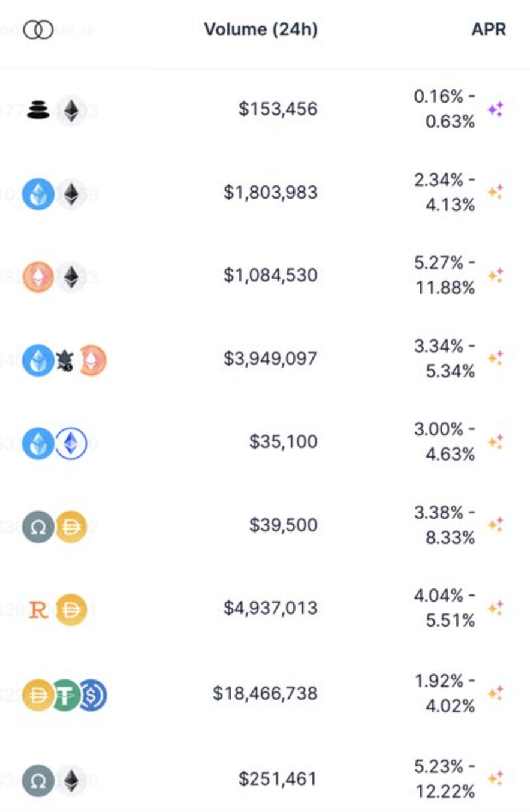Click the Volume (24h) column header
Image resolution: width=530 pixels, height=812 pixels.
coord(260,29)
